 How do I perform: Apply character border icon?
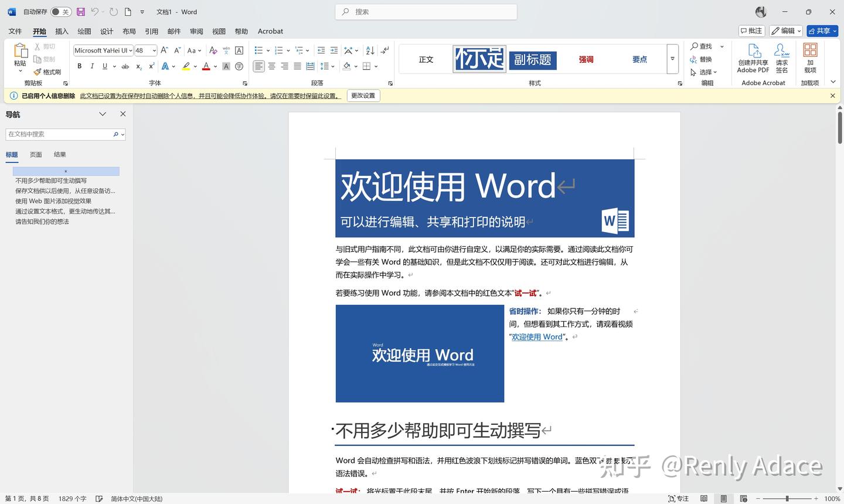coord(239,50)
